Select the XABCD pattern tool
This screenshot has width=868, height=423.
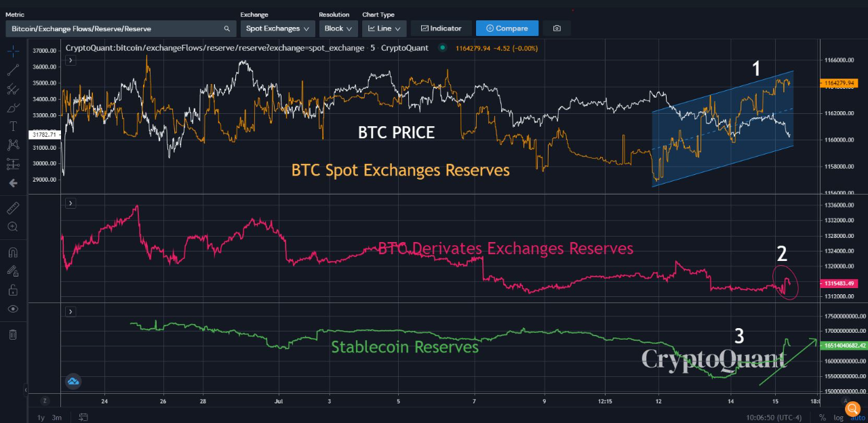[x=12, y=144]
